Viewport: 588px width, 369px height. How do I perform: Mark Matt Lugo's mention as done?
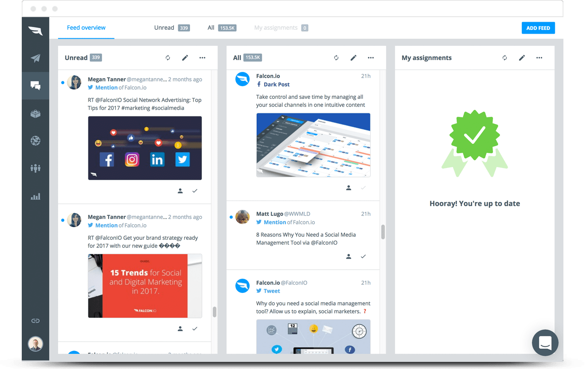(363, 256)
